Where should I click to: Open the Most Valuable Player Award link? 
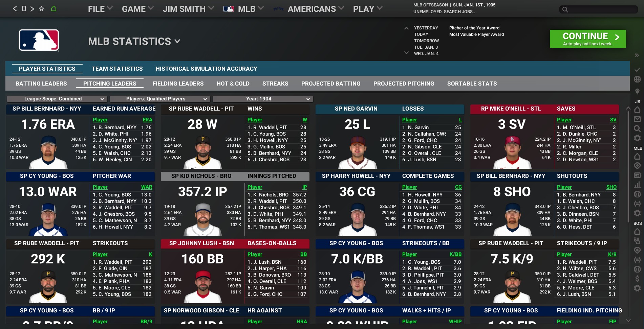coord(476,34)
